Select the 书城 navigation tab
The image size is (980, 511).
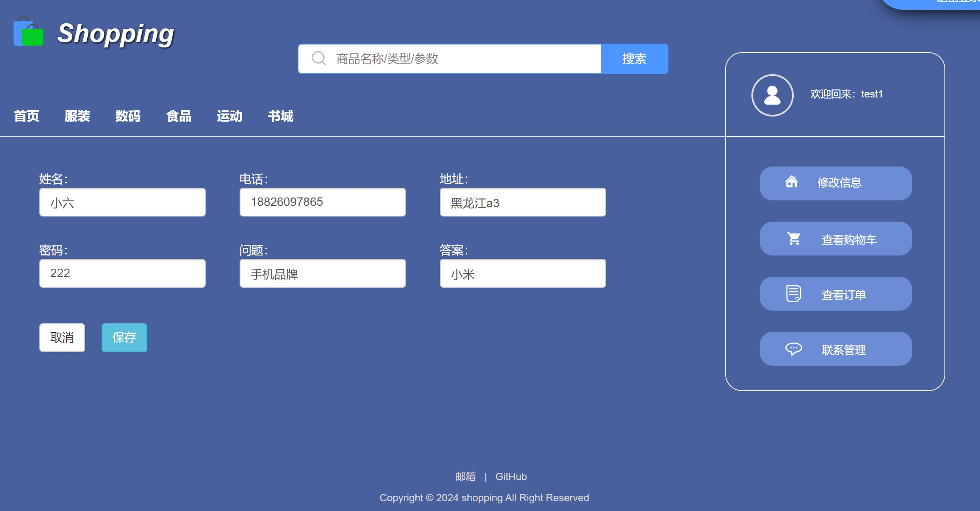pos(279,117)
